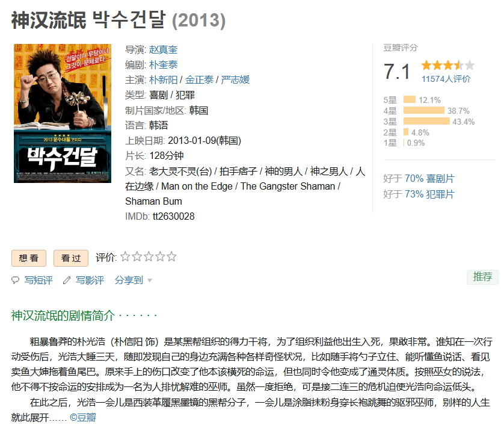Expand the 分享到 dropdown arrow

(150, 281)
